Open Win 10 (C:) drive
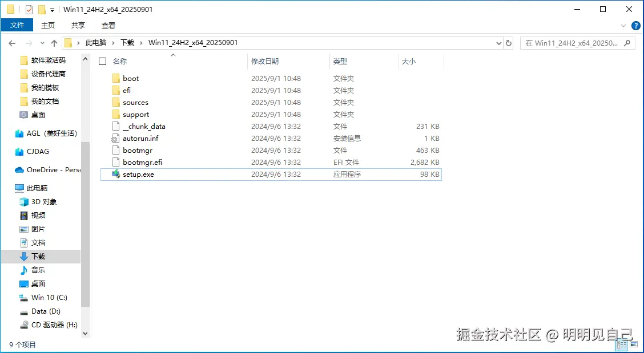Viewport: 644px width, 353px height. (x=43, y=297)
